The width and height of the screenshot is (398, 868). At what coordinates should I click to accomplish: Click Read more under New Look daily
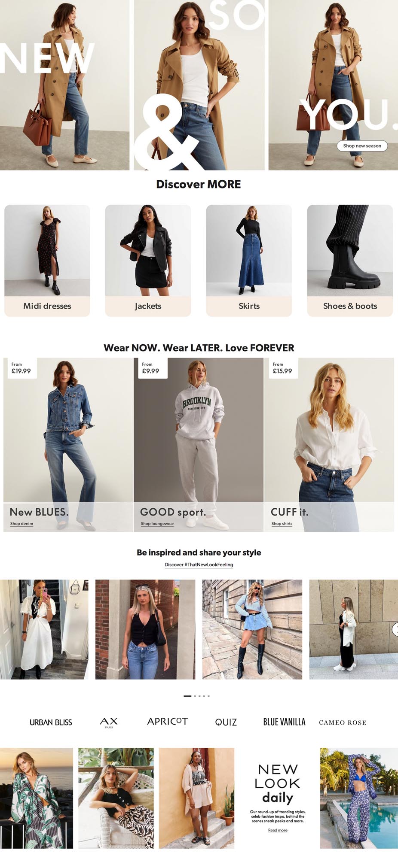(278, 830)
